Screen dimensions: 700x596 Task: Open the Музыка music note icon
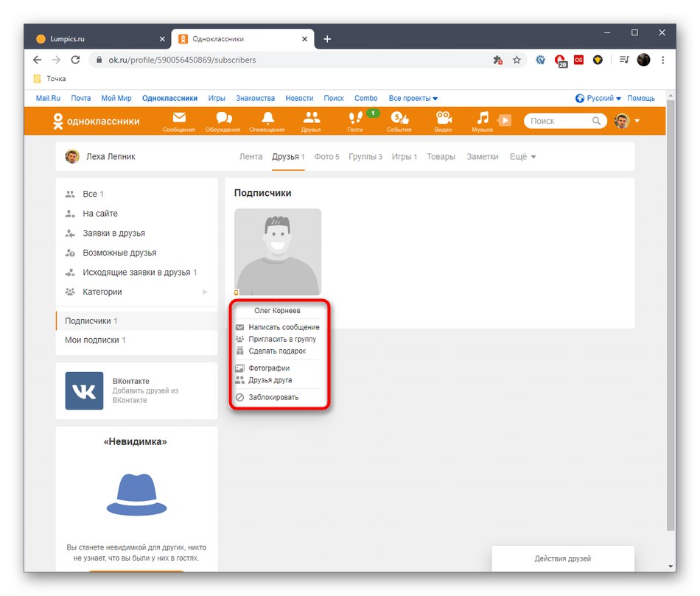[x=483, y=121]
